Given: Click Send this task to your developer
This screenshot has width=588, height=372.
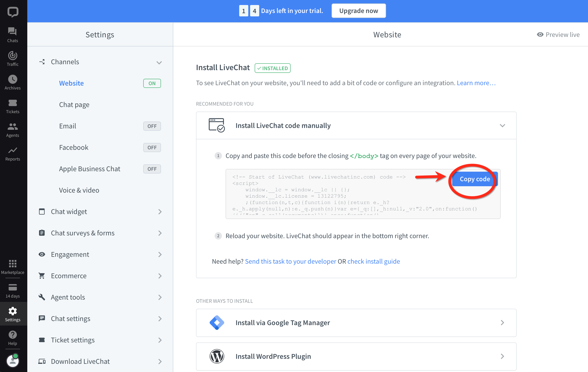Looking at the screenshot, I should point(290,261).
